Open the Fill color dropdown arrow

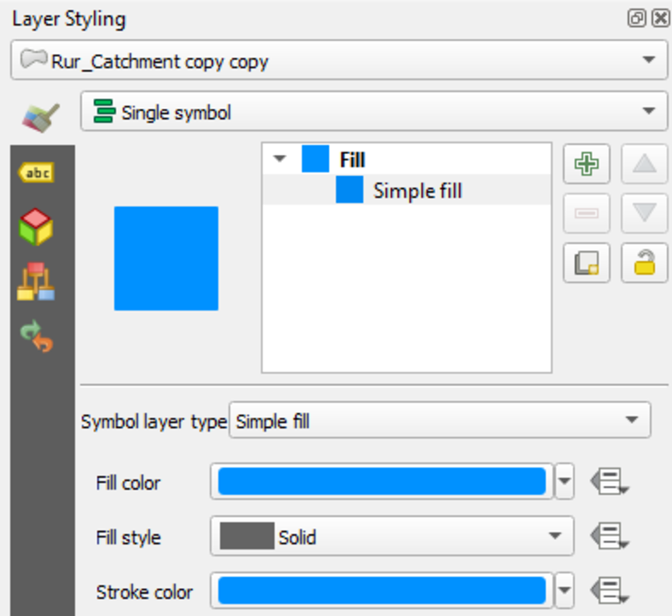tap(565, 482)
